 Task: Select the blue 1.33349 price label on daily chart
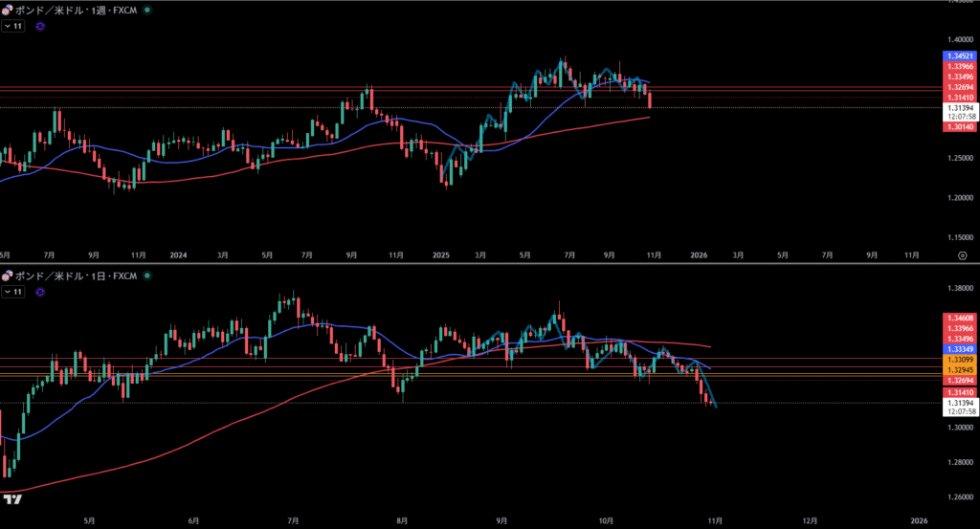pyautogui.click(x=960, y=349)
